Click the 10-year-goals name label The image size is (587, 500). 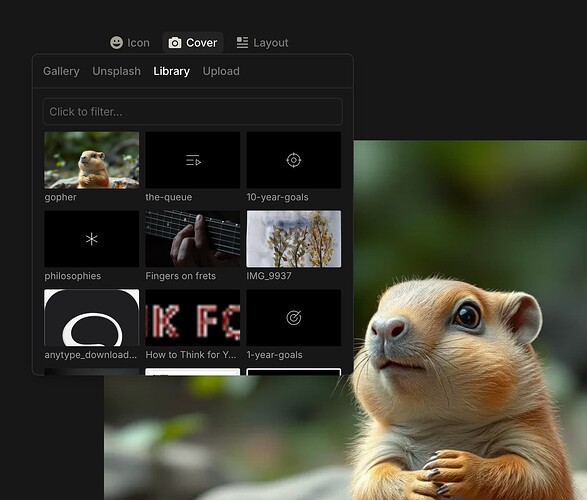[277, 197]
